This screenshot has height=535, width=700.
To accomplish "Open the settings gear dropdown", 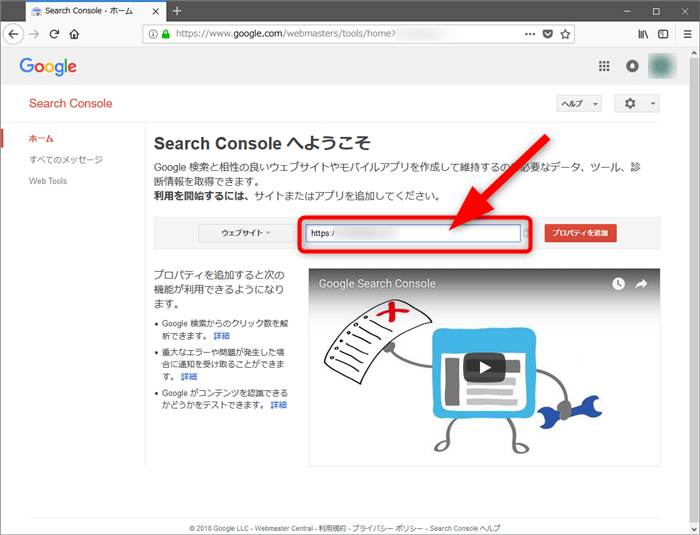I will pyautogui.click(x=636, y=104).
